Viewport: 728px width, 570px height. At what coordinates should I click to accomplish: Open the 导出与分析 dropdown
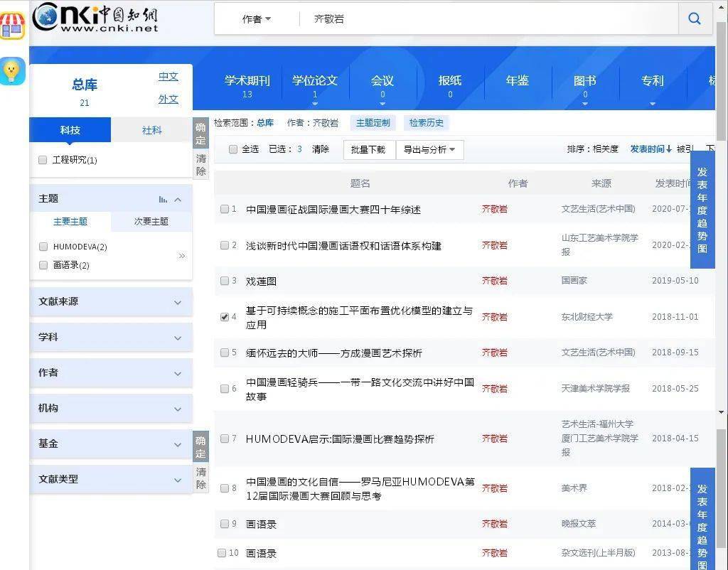pyautogui.click(x=430, y=149)
